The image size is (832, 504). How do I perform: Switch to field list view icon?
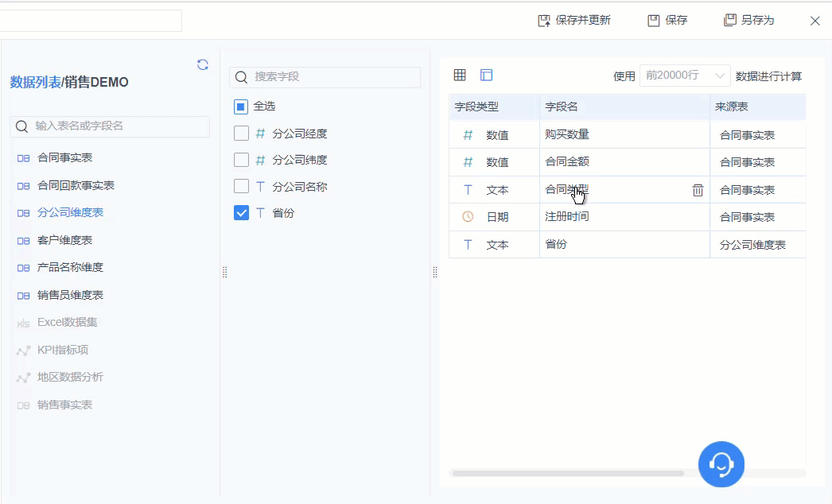487,75
